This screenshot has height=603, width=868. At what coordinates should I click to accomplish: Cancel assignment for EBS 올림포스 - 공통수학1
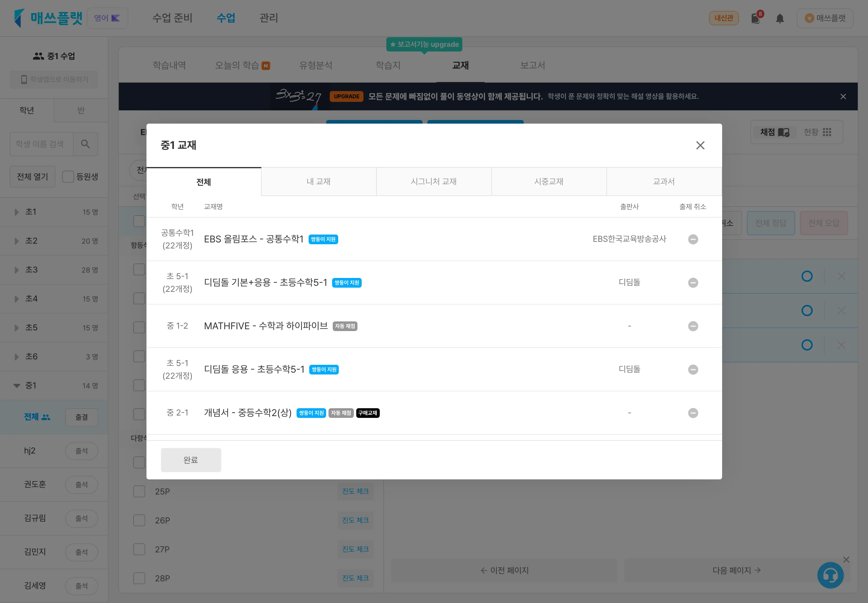point(693,239)
